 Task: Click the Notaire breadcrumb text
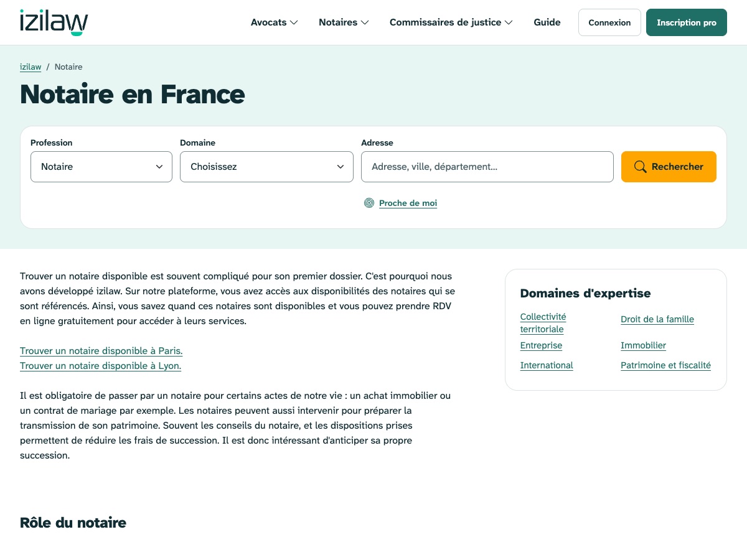tap(68, 67)
